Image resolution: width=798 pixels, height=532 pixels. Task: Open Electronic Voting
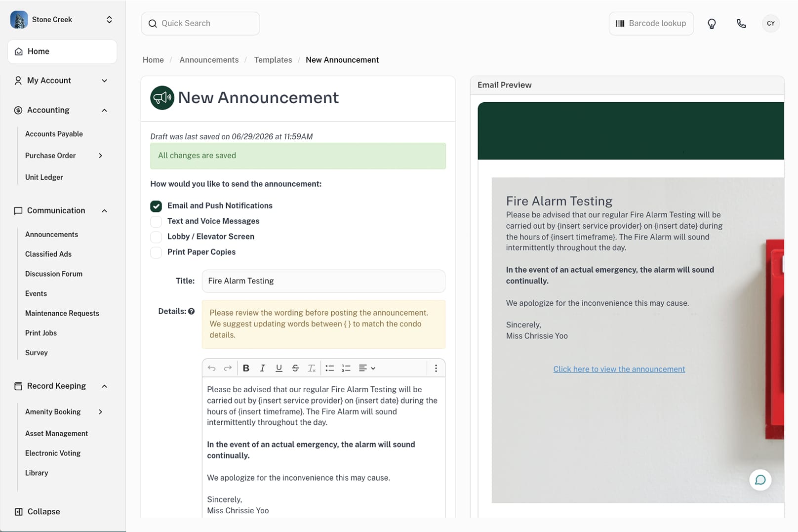pos(53,453)
